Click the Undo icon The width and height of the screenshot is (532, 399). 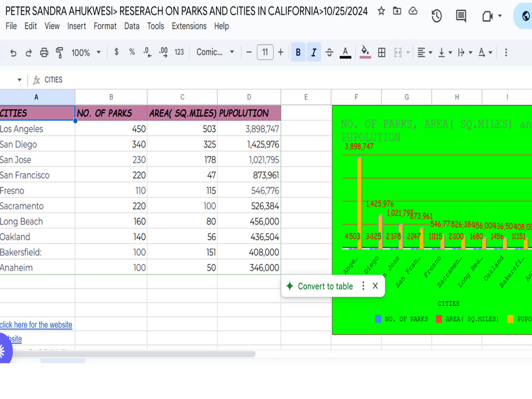[13, 53]
